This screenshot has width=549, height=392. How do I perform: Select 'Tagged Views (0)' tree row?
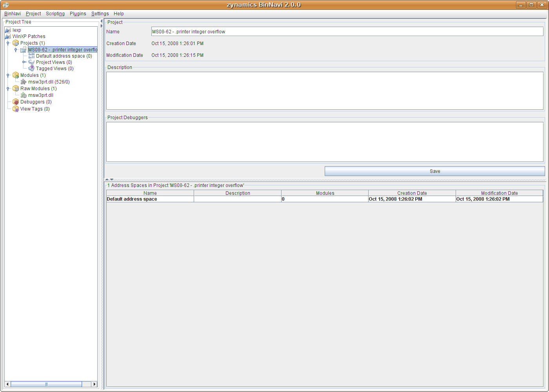coord(55,69)
